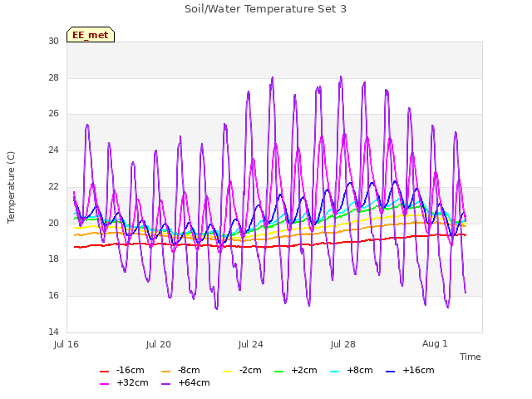Click the Jul 16 x-axis tick label

66,344
